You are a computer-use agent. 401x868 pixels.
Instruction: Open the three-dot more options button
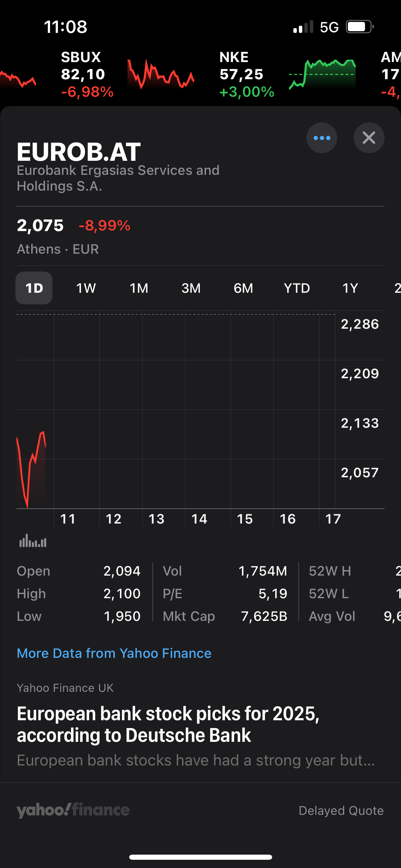coord(321,138)
